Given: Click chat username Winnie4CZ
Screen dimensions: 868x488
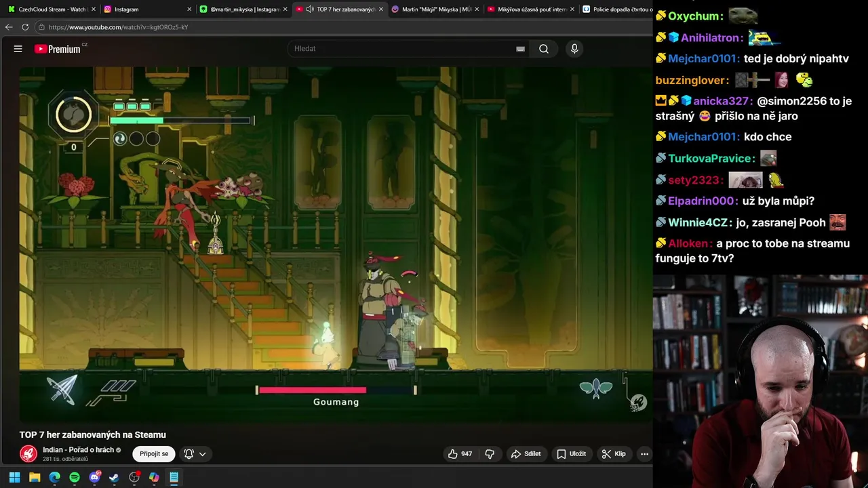Looking at the screenshot, I should coord(698,223).
